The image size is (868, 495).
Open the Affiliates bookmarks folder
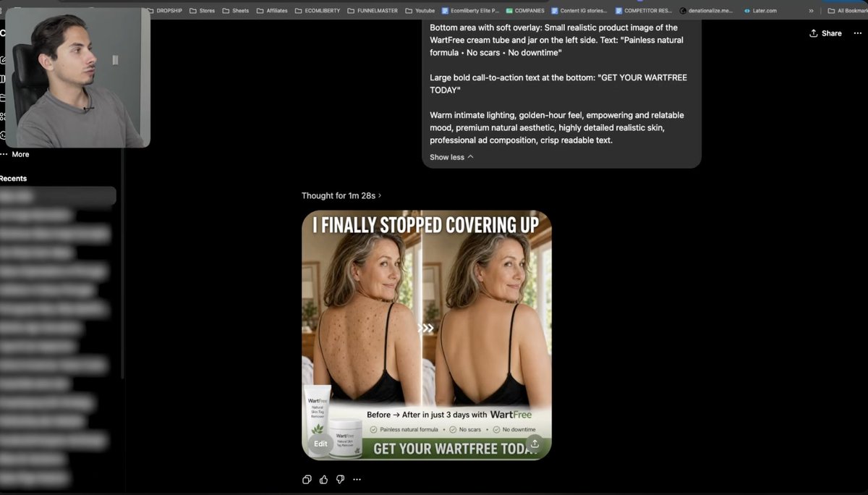point(272,11)
